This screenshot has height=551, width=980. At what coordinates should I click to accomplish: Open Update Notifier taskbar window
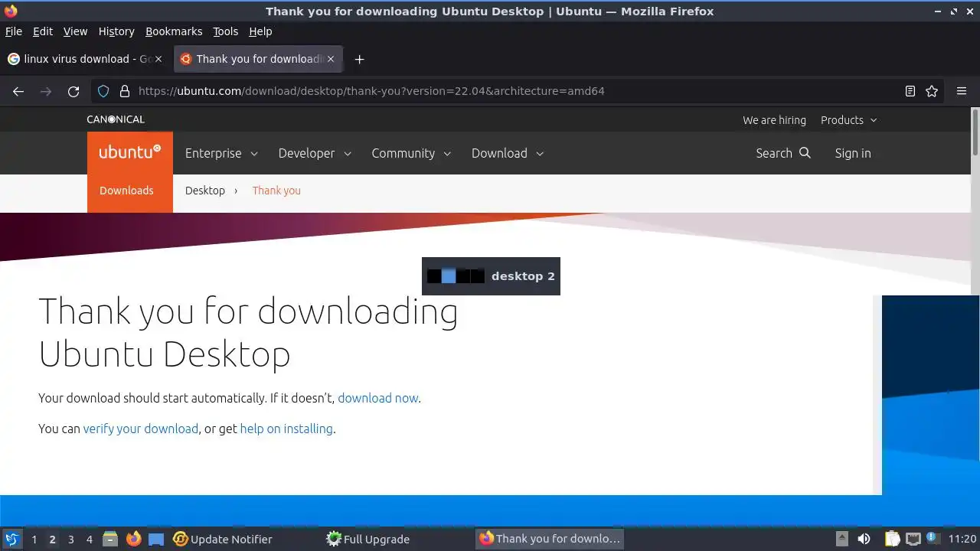click(223, 539)
